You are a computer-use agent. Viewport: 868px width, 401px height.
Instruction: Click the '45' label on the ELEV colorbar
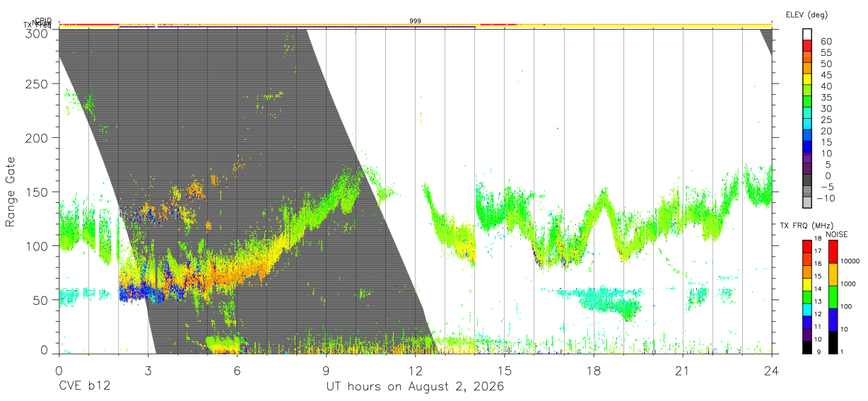tap(826, 75)
